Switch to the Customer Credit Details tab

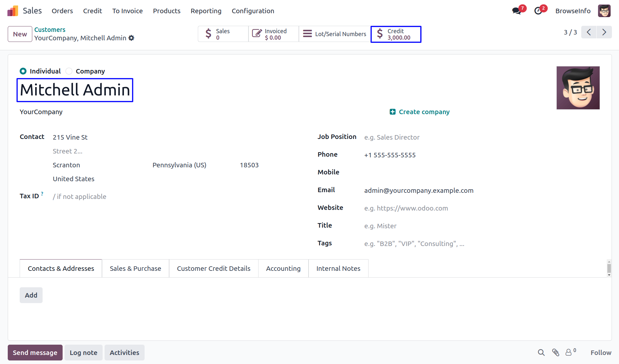pos(214,269)
